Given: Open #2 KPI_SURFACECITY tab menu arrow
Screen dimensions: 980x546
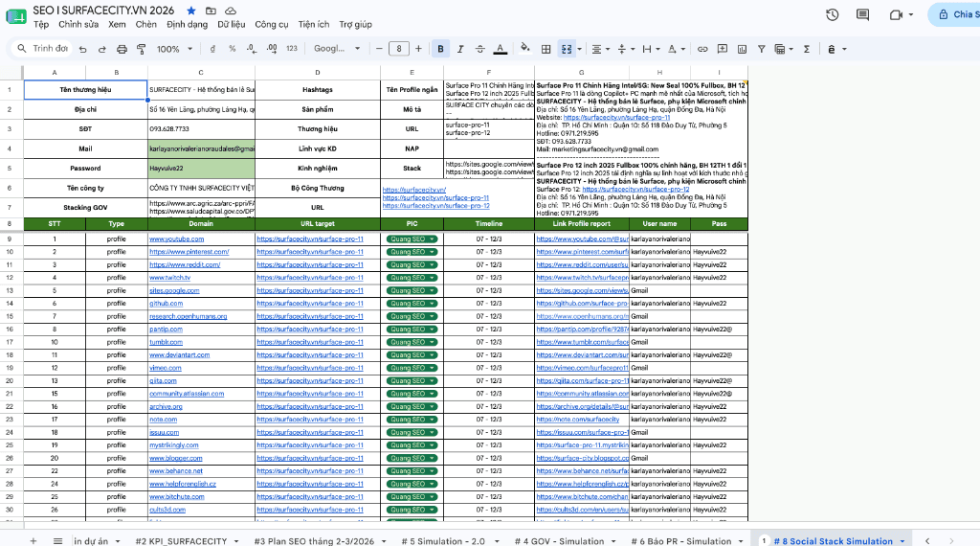Looking at the screenshot, I should 236,541.
